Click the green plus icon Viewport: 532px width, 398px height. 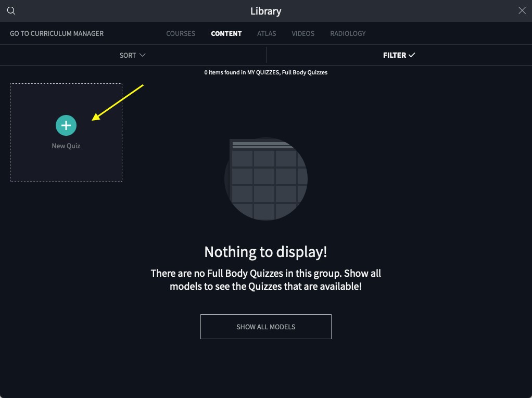pyautogui.click(x=66, y=125)
